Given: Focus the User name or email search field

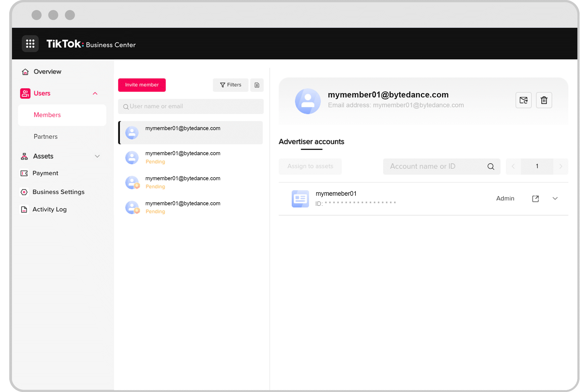Looking at the screenshot, I should (191, 106).
